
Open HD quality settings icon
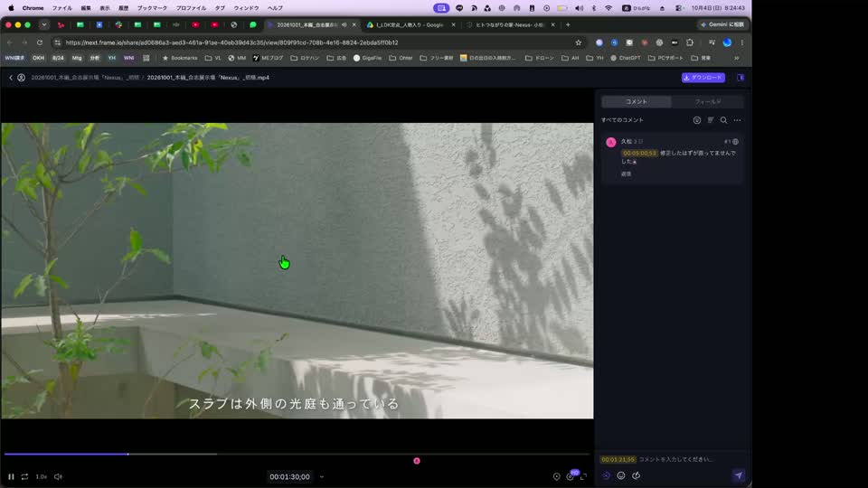[x=571, y=476]
